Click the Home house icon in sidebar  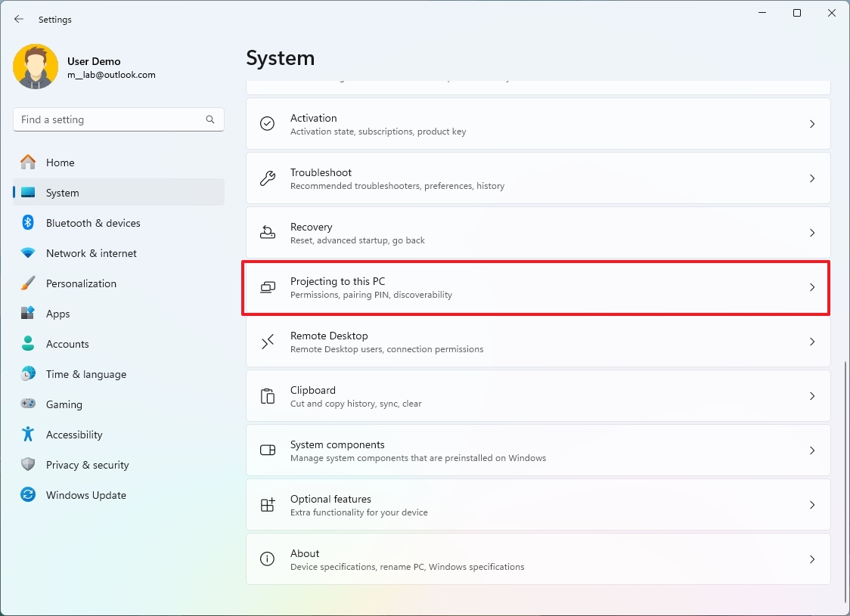[28, 162]
